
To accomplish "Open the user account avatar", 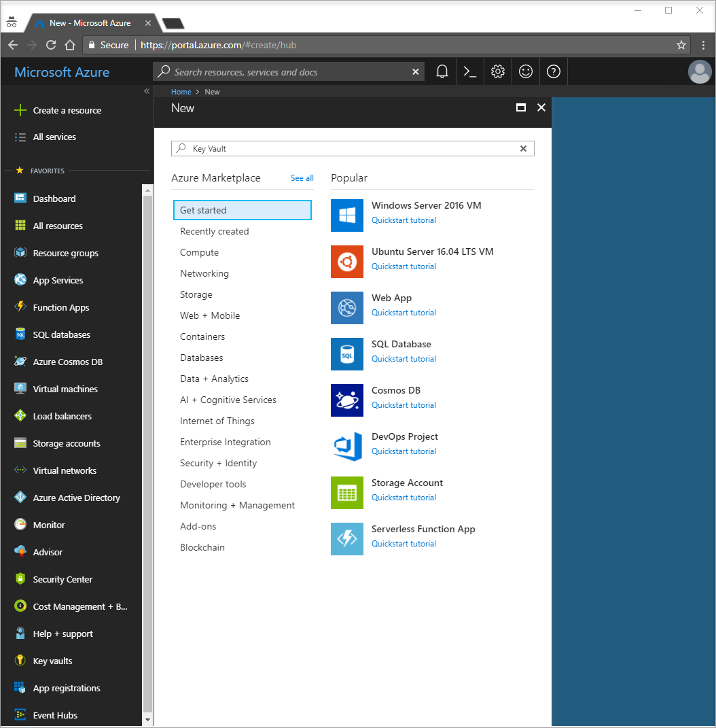I will [x=700, y=72].
